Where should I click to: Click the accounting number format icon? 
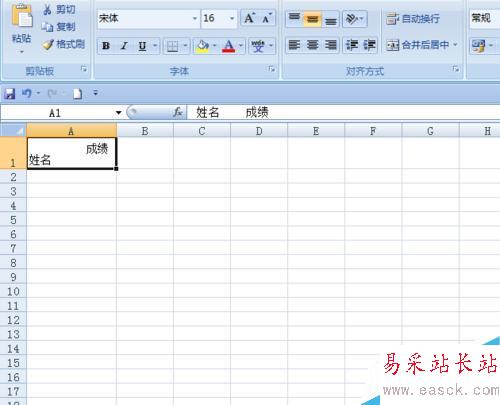pos(479,45)
